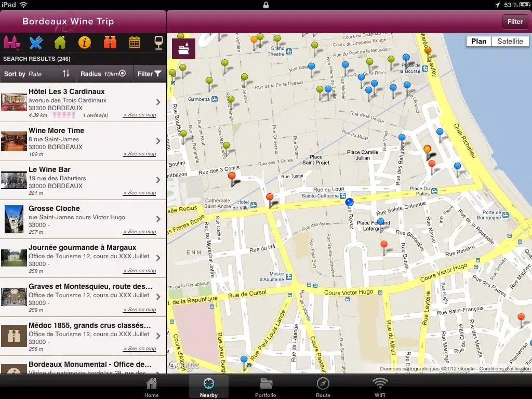Open Portfolio tab in bottom bar
This screenshot has width=532, height=399.
[x=265, y=387]
